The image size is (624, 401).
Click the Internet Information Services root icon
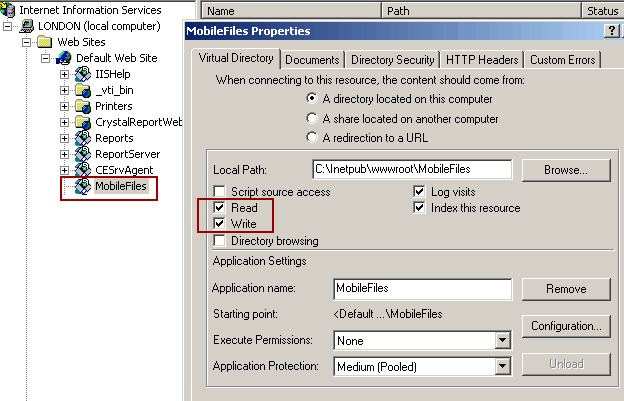coord(10,10)
